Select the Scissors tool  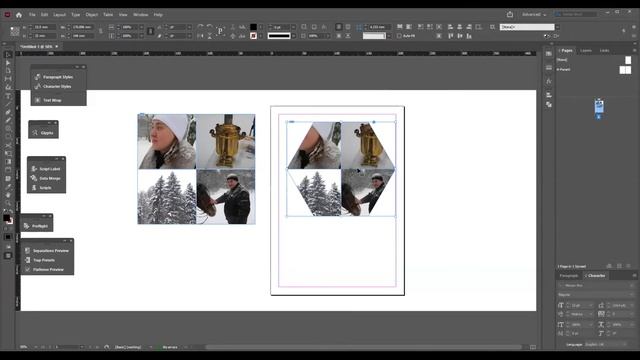click(8, 145)
